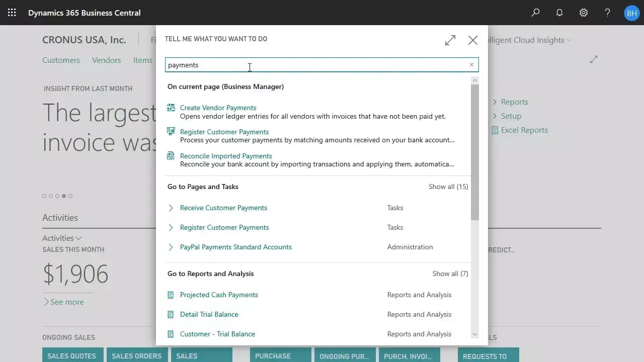Click the Detail Trial Balance report icon
The image size is (644, 362).
click(x=171, y=314)
